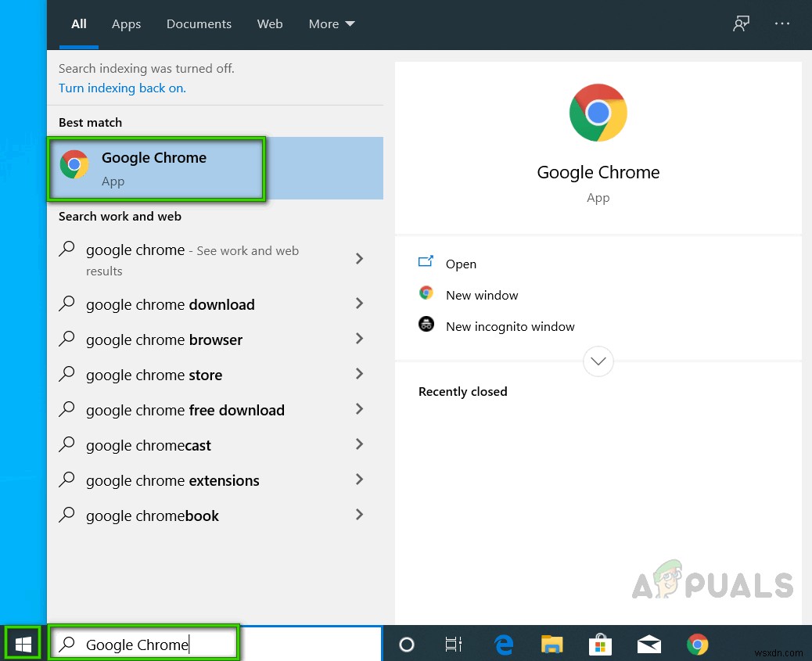Click the Windows Start button

pos(23,644)
